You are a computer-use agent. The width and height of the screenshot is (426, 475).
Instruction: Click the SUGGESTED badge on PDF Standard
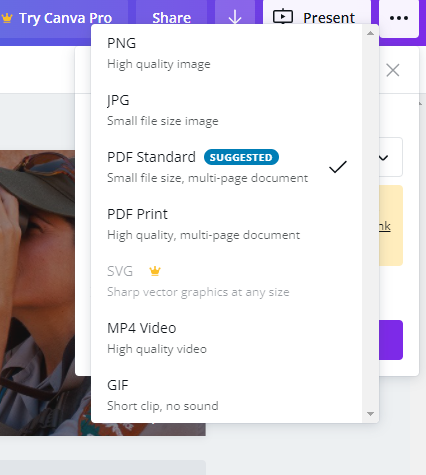tap(241, 157)
